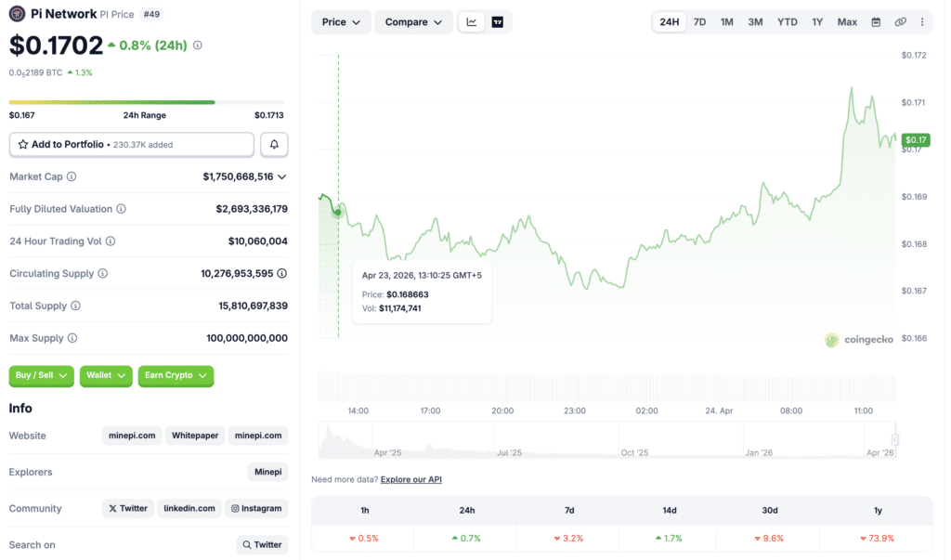This screenshot has width=951, height=560.
Task: Select the YTD time range tab
Action: pos(787,21)
